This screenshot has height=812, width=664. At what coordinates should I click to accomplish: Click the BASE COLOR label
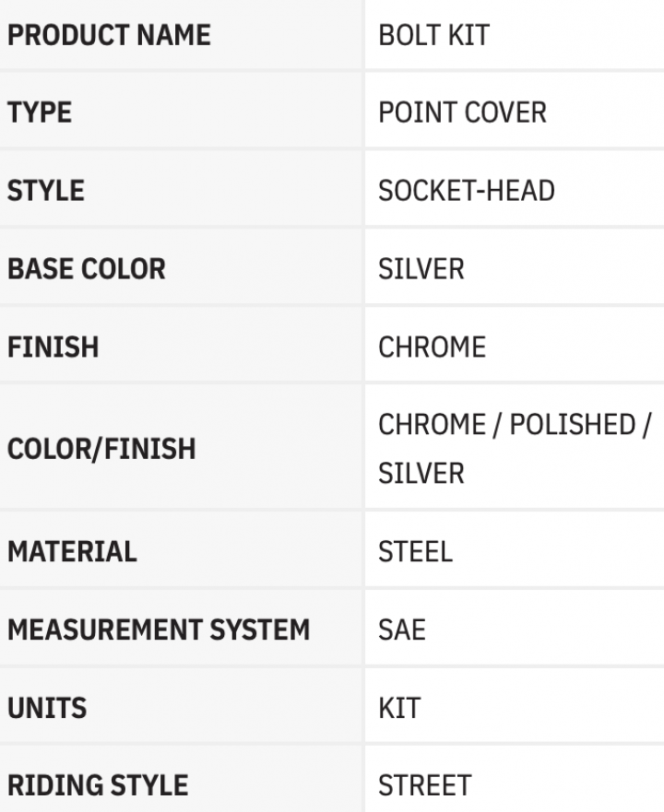pyautogui.click(x=87, y=269)
